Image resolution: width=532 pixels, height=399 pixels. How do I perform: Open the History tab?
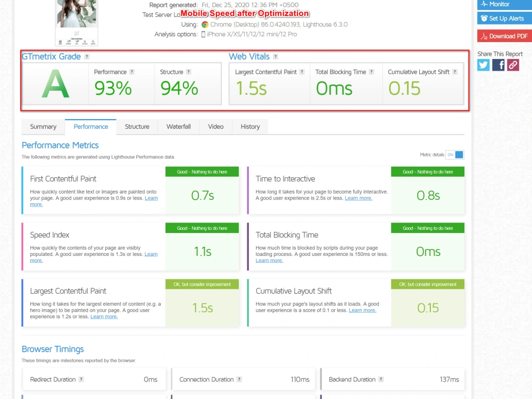tap(250, 127)
